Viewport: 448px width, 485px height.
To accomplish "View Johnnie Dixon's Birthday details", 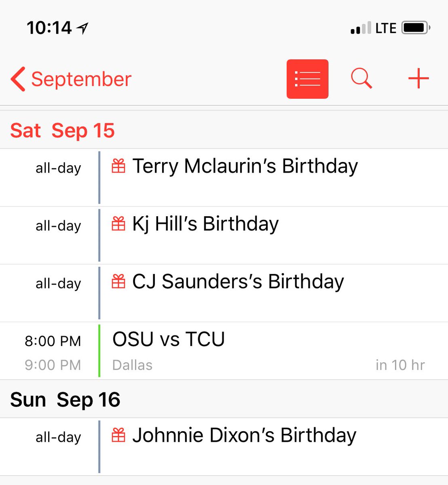I will click(244, 435).
